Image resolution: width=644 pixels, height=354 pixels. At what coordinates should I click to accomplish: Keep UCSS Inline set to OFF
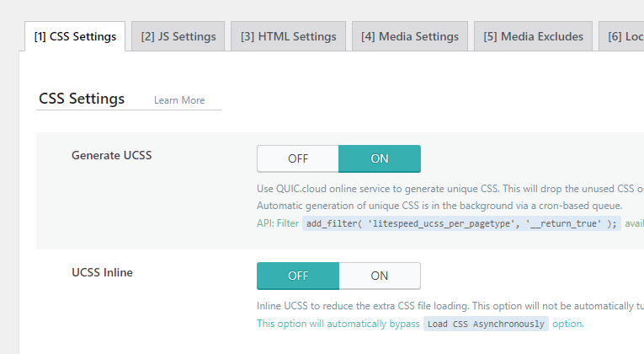(298, 276)
